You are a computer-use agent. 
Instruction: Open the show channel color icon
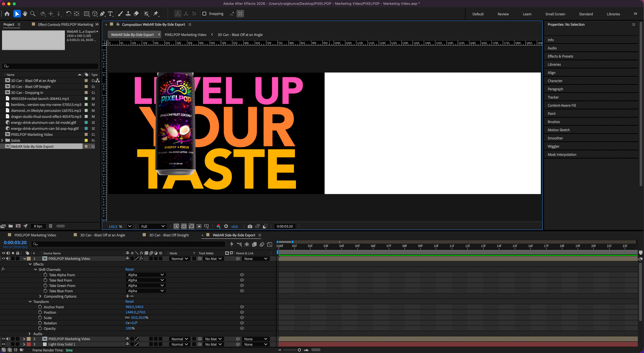tap(218, 226)
